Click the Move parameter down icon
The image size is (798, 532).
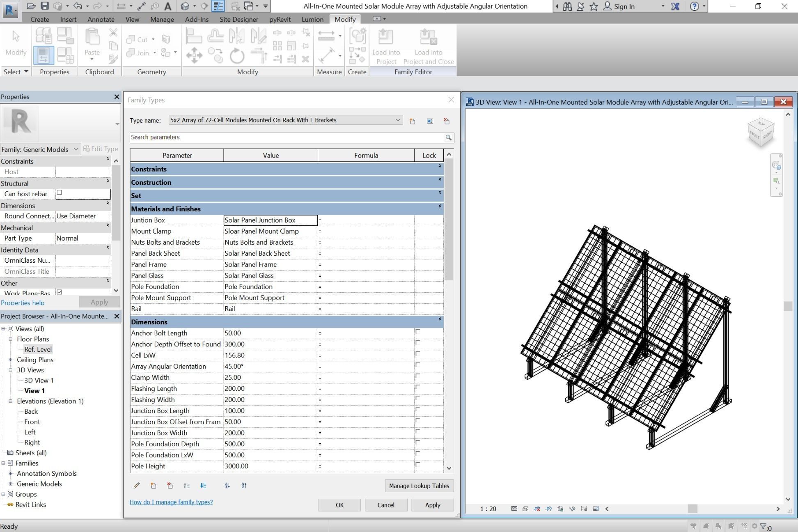point(203,486)
